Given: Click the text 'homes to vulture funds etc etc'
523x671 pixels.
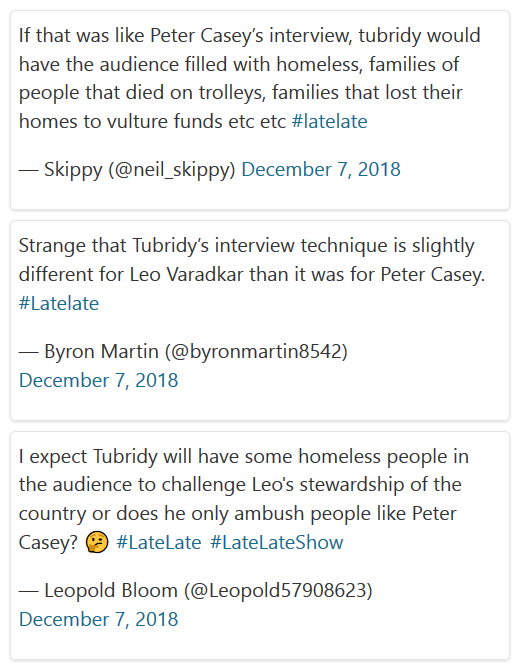Looking at the screenshot, I should click(152, 122).
